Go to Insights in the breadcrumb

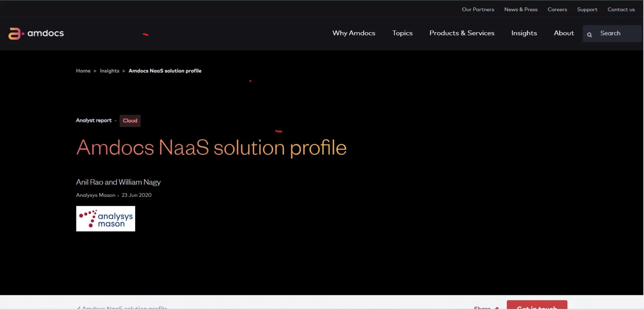[x=109, y=71]
